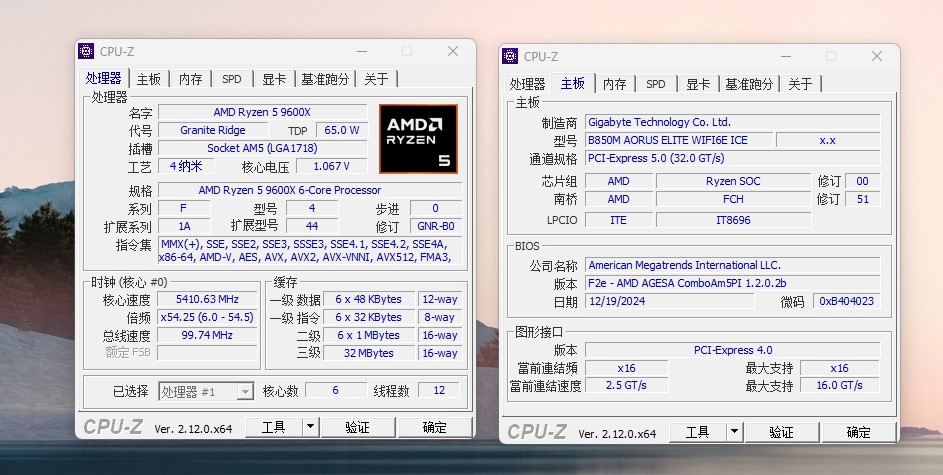Click CPU-Z app icon in left window title bar
This screenshot has height=475, width=943.
click(87, 51)
